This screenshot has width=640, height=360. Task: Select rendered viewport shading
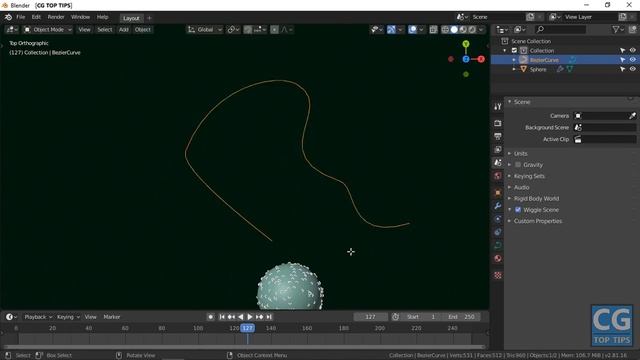coord(472,30)
